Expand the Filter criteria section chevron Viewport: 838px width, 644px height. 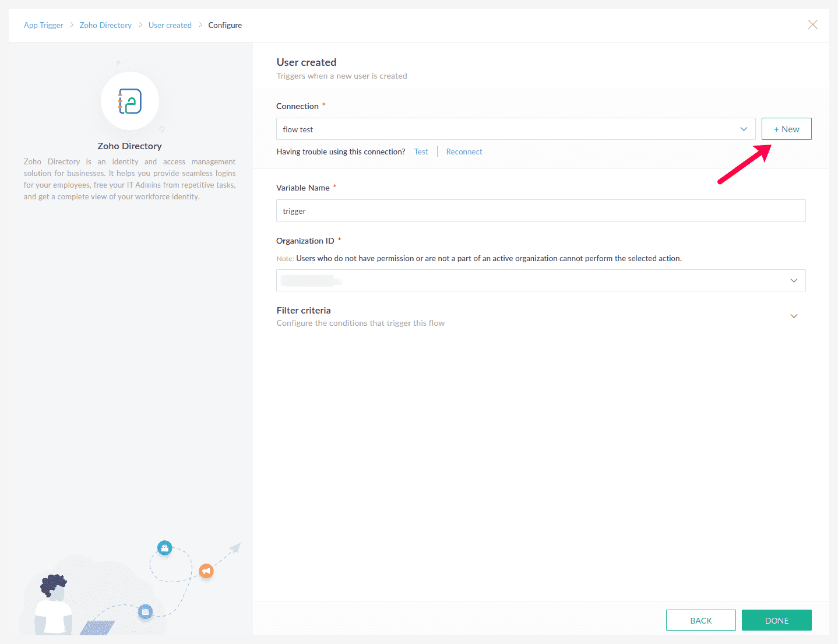click(x=794, y=316)
